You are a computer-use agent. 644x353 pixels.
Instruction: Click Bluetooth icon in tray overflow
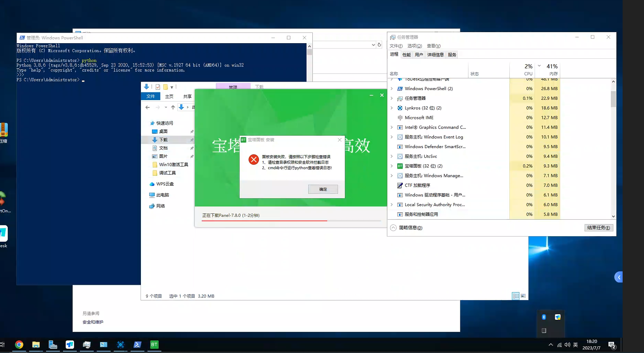pos(544,317)
